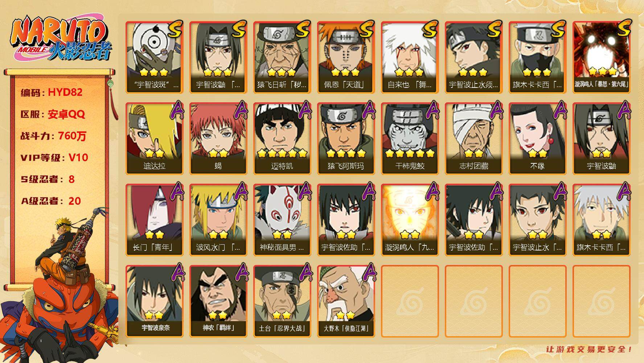Screen dimensions: 644x363
Task: Select the 大野木「侠隐江湖」 card
Action: 346,301
